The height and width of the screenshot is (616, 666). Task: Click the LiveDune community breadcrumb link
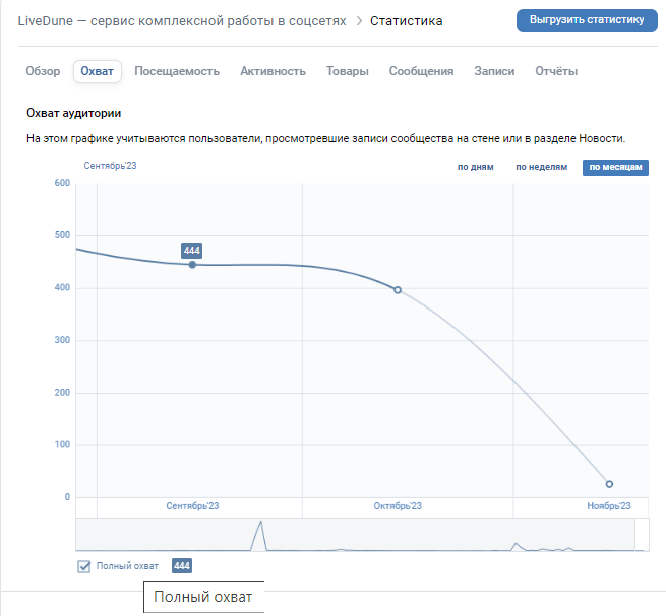182,21
